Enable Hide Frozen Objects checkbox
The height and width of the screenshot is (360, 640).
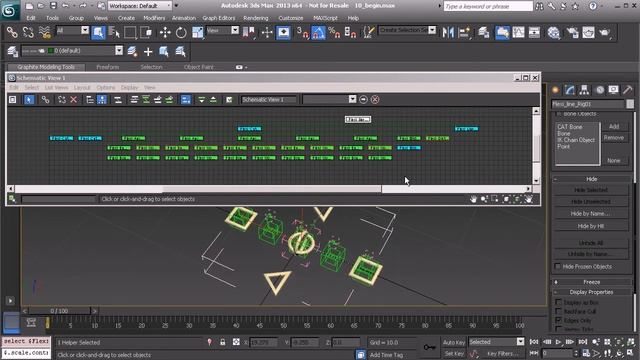click(x=558, y=267)
